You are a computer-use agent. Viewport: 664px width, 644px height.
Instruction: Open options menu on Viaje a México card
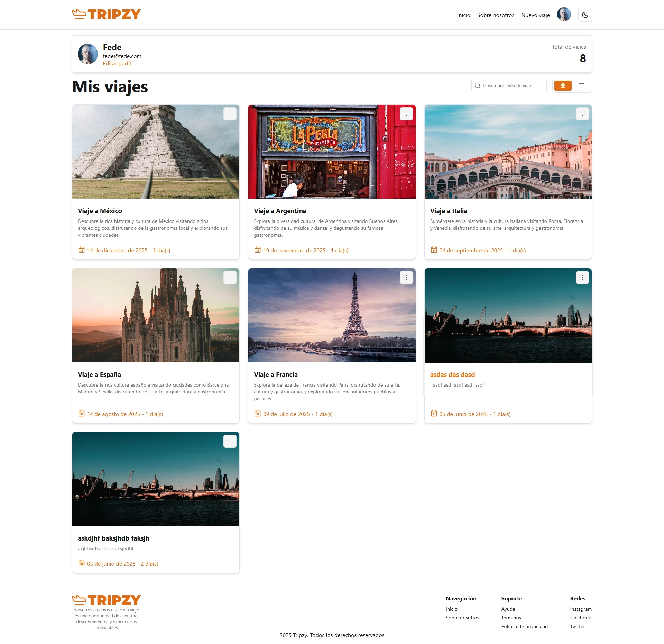click(x=230, y=114)
